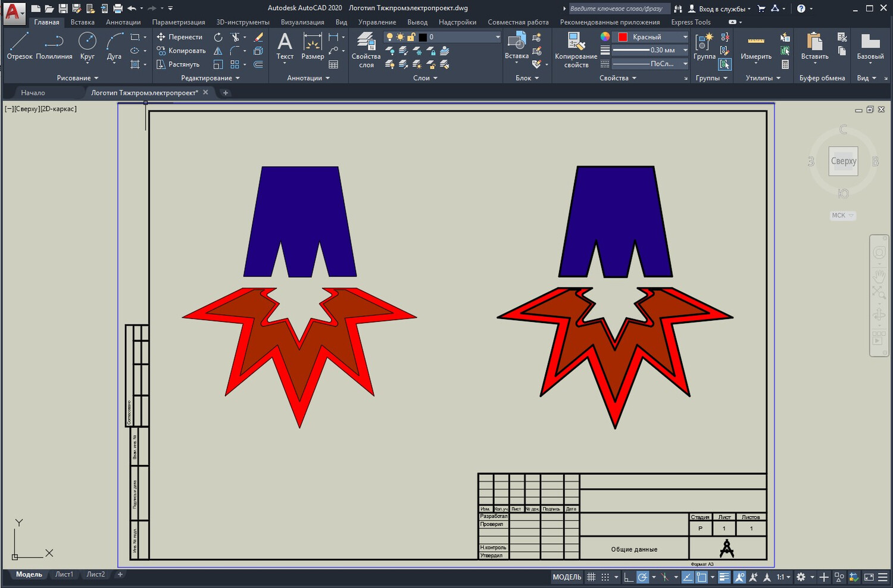893x588 pixels.
Task: Click the Вставить (Paste) icon
Action: pyautogui.click(x=814, y=46)
